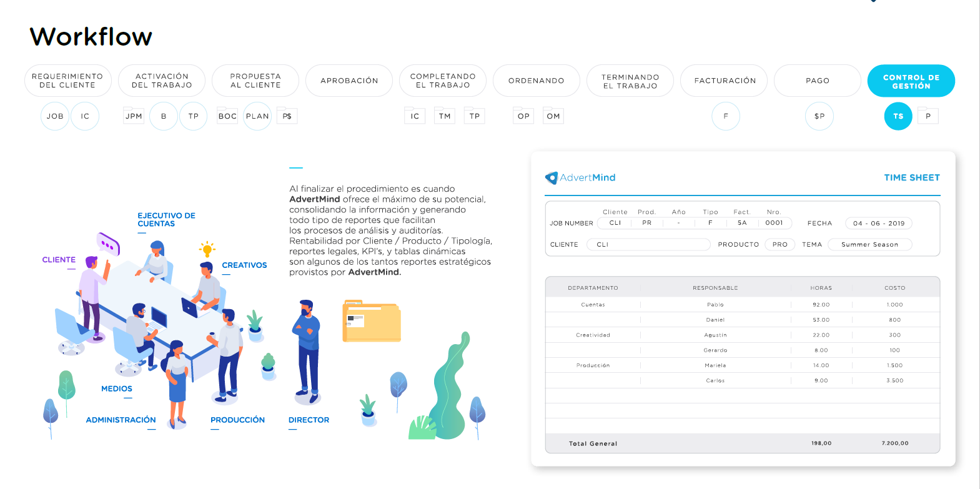Go to Requerimiento del Cliente step
Viewport: 980px width, 489px height.
[x=67, y=81]
